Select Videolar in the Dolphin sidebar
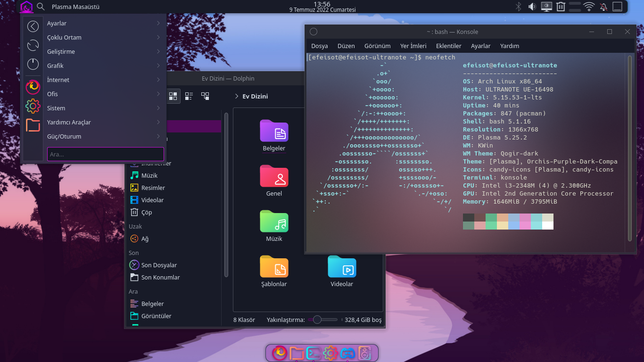644x362 pixels. tap(153, 200)
